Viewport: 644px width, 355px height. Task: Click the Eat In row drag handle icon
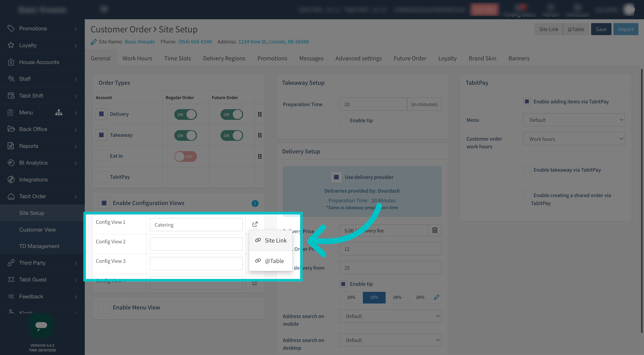click(x=260, y=156)
